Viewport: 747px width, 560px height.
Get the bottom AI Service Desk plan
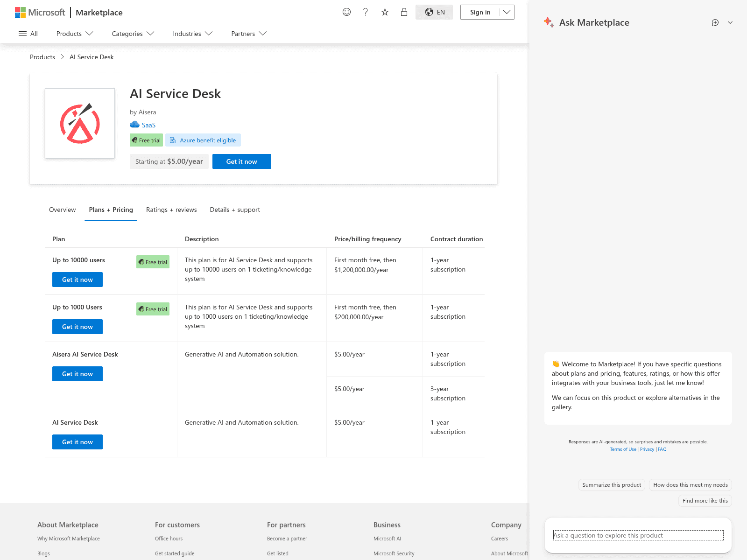78,442
